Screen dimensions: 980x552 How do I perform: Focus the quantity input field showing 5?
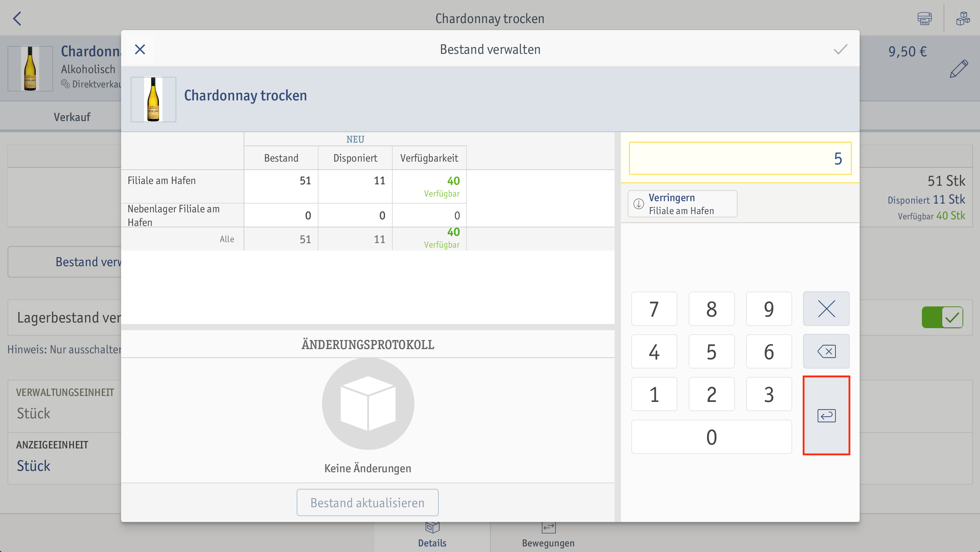tap(740, 158)
